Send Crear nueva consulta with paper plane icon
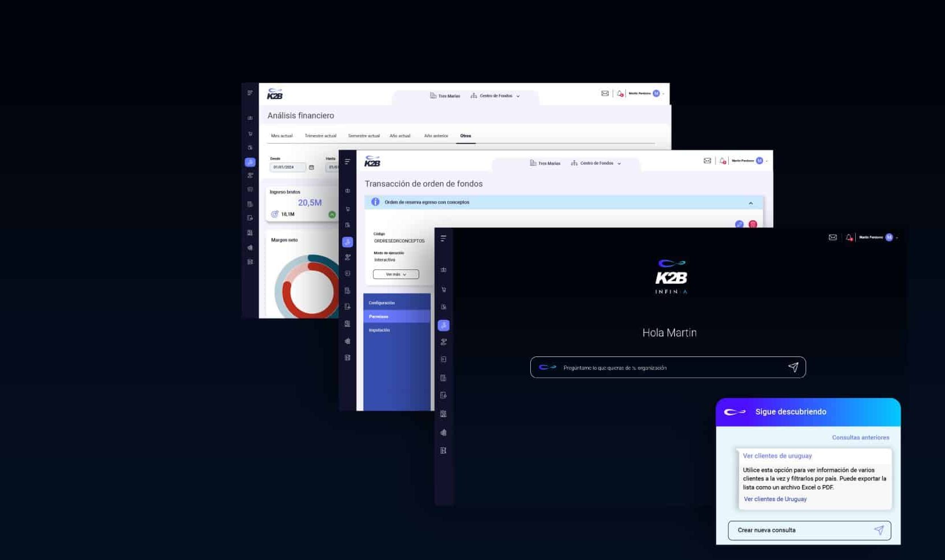The width and height of the screenshot is (945, 560). tap(879, 530)
